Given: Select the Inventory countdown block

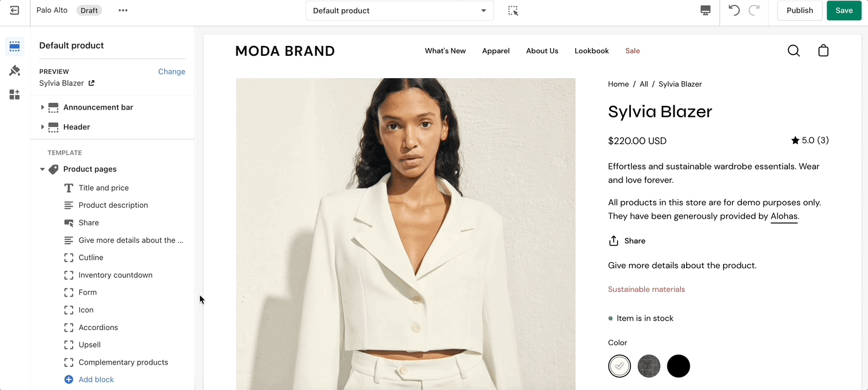Looking at the screenshot, I should (115, 275).
